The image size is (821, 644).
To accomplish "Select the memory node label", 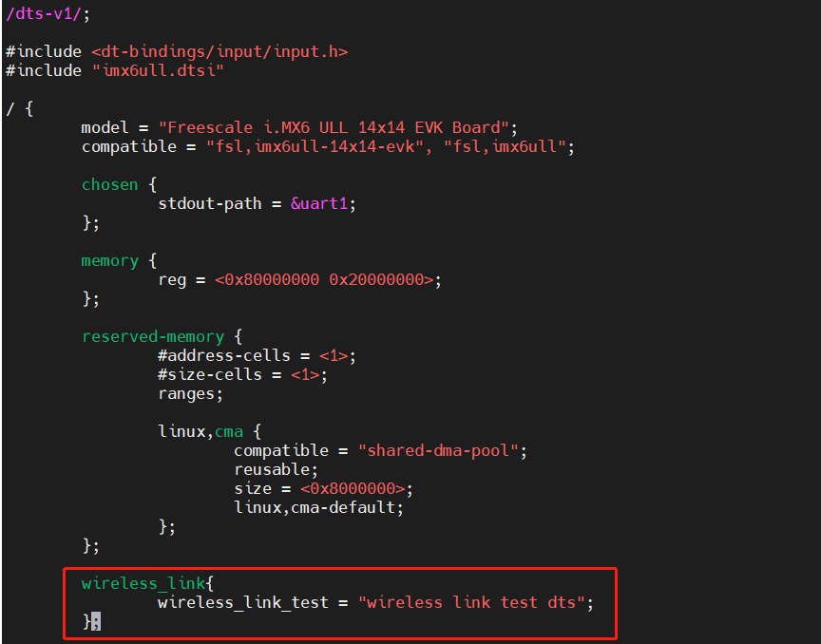I will click(x=109, y=260).
